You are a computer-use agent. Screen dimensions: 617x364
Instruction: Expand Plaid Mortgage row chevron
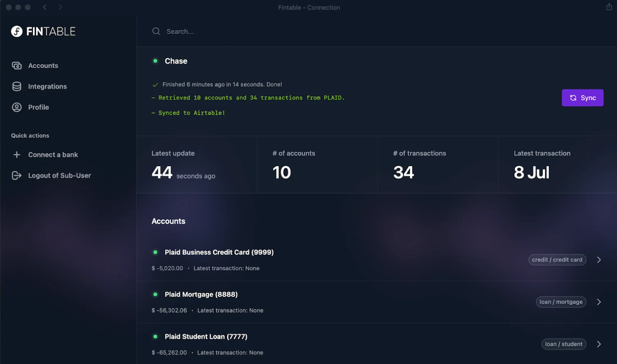point(599,302)
